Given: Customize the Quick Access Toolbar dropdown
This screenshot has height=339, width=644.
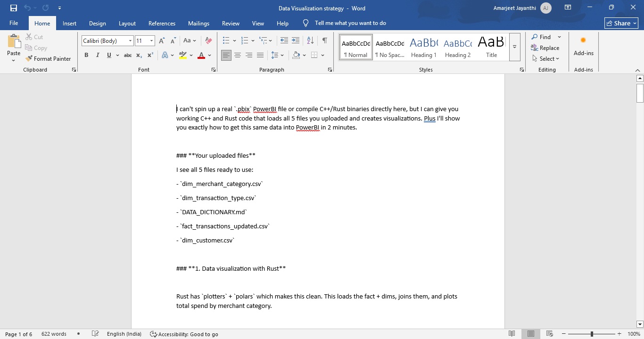Looking at the screenshot, I should [59, 8].
